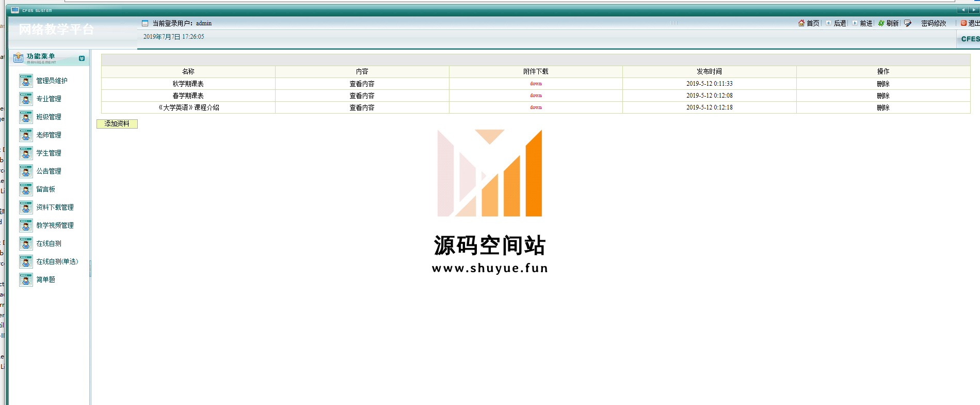
Task: Select the 简单题 sidebar icon
Action: 26,279
